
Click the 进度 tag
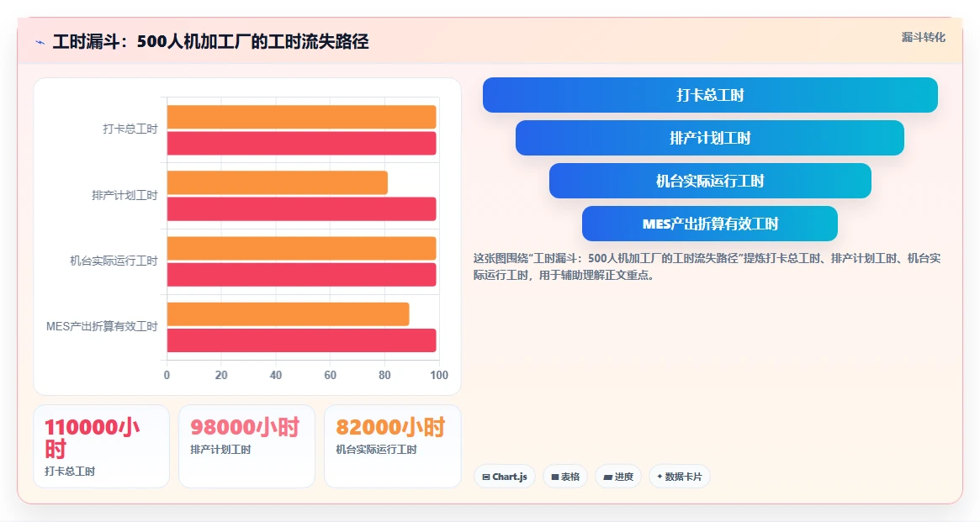pos(618,477)
